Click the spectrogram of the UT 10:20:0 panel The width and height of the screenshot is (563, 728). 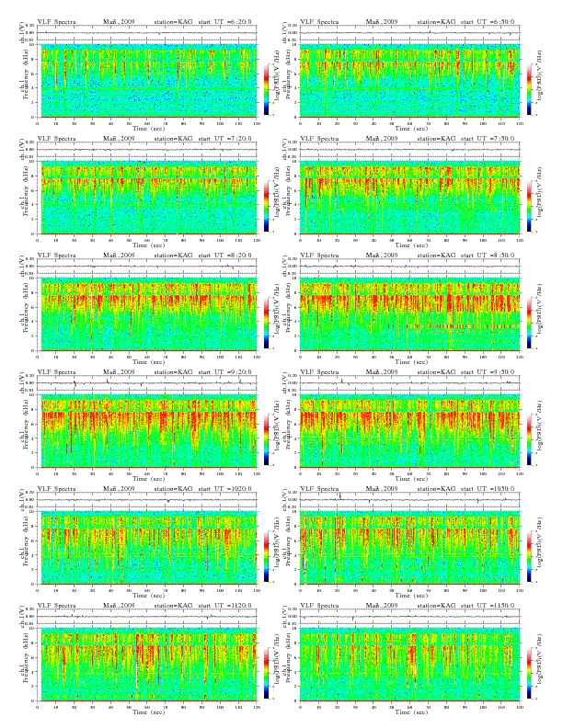pyautogui.click(x=147, y=548)
